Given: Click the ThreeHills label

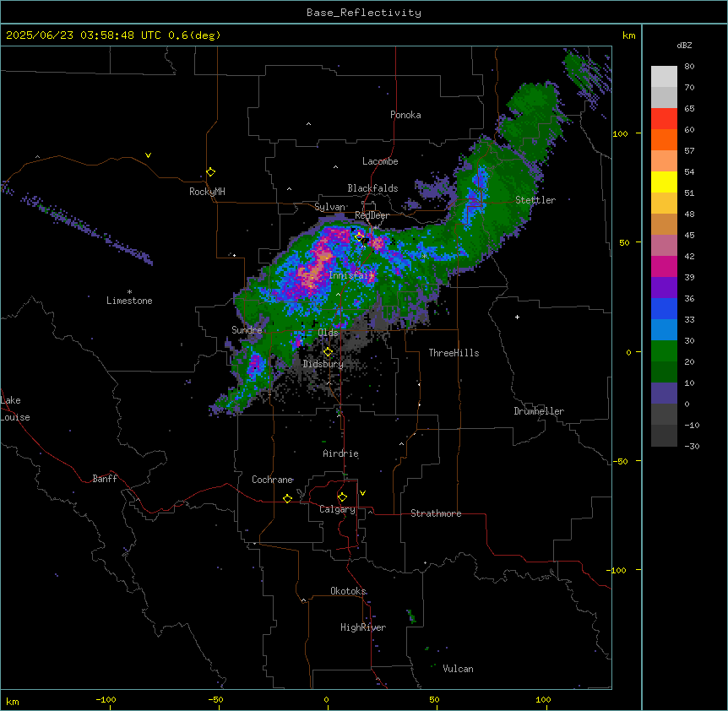Looking at the screenshot, I should [x=454, y=353].
